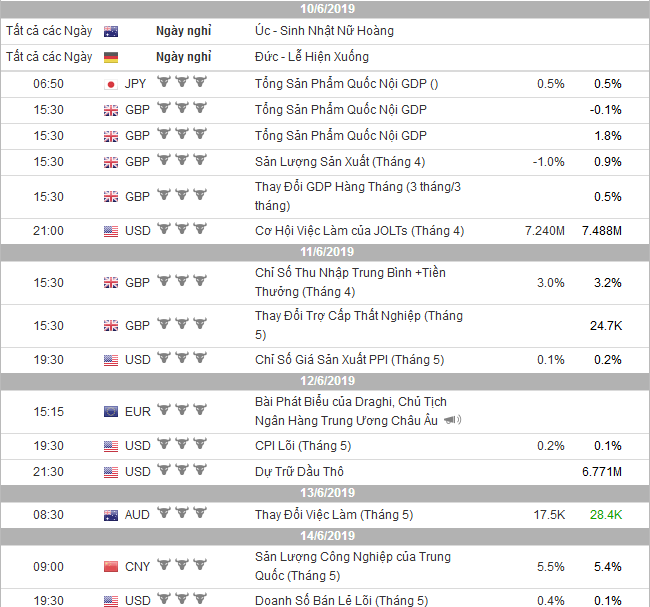The width and height of the screenshot is (650, 607).
Task: Click the US flag in the CPI Lõi row
Action: (x=110, y=445)
